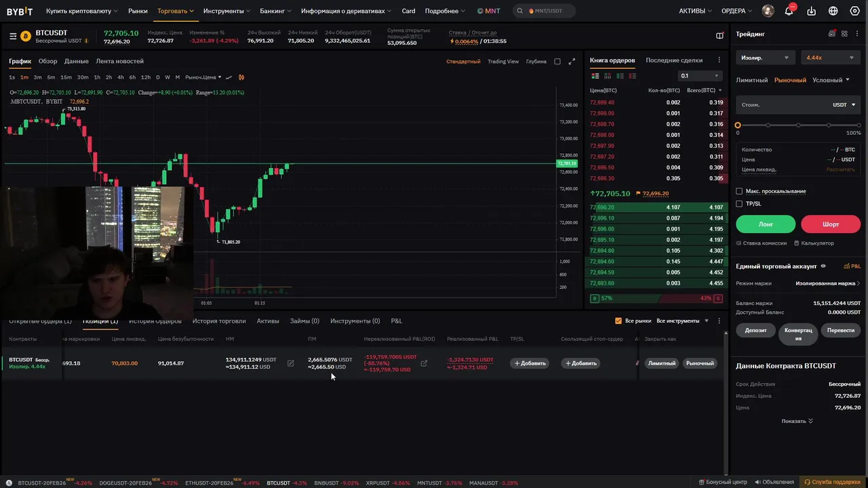Viewport: 868px width, 488px height.
Task: Open the Калькулятор icon link
Action: point(813,243)
